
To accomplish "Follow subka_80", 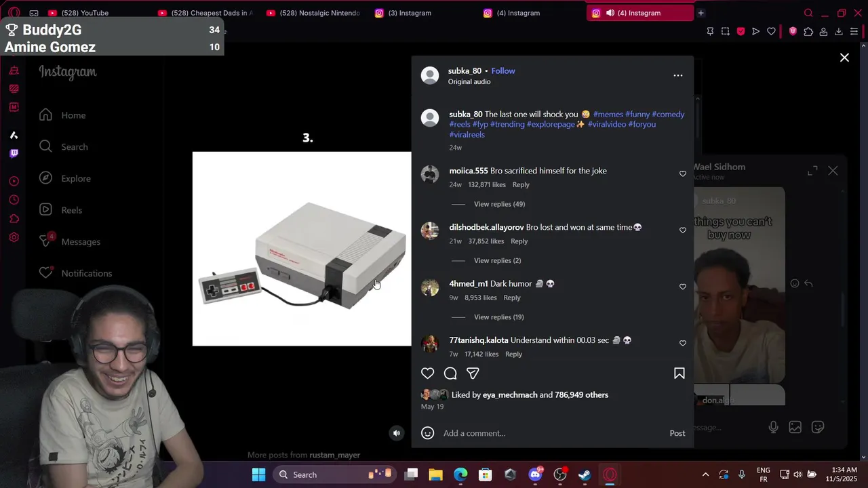I will [503, 70].
